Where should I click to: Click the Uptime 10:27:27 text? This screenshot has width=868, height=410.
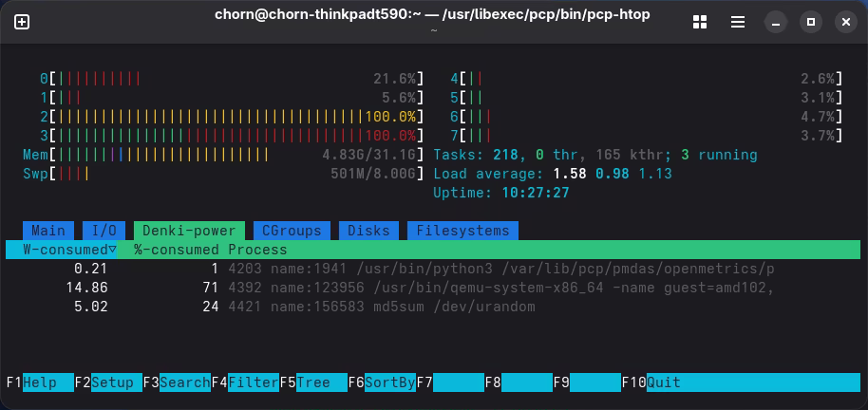pos(501,193)
